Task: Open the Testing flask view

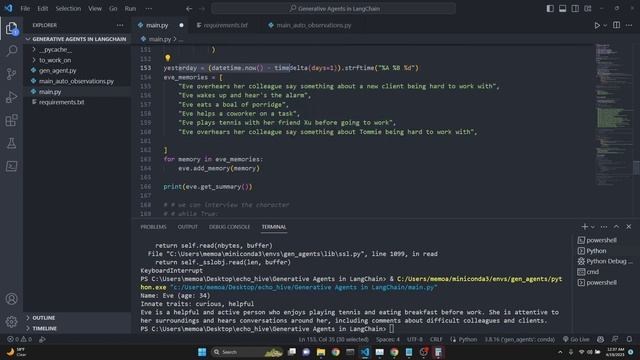Action: click(x=11, y=143)
